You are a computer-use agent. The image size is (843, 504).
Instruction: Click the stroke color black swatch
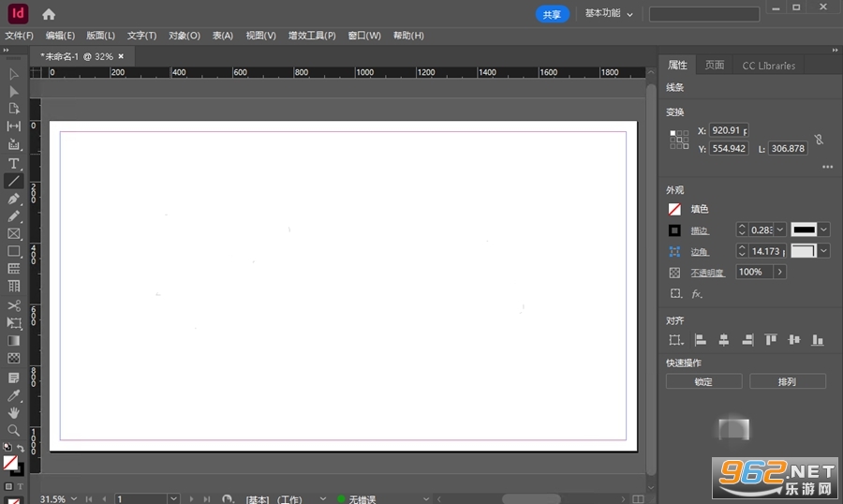674,230
